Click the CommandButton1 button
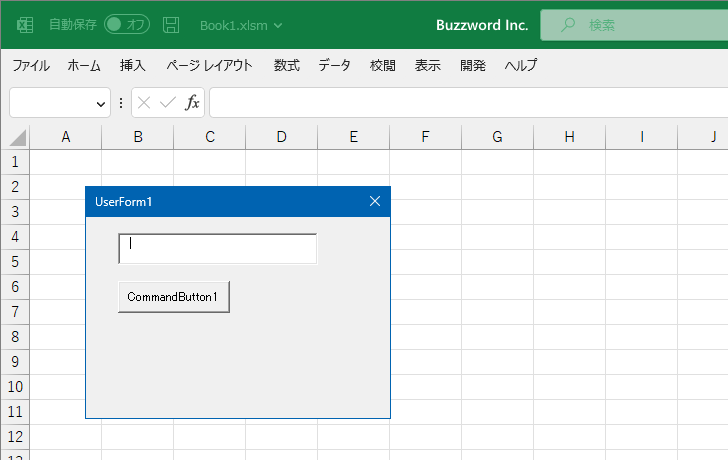The width and height of the screenshot is (728, 460). click(174, 297)
